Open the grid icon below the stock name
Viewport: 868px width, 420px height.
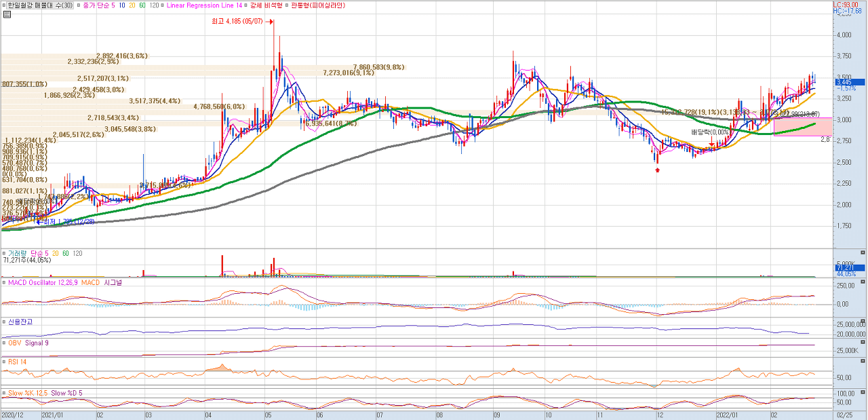(x=6, y=13)
